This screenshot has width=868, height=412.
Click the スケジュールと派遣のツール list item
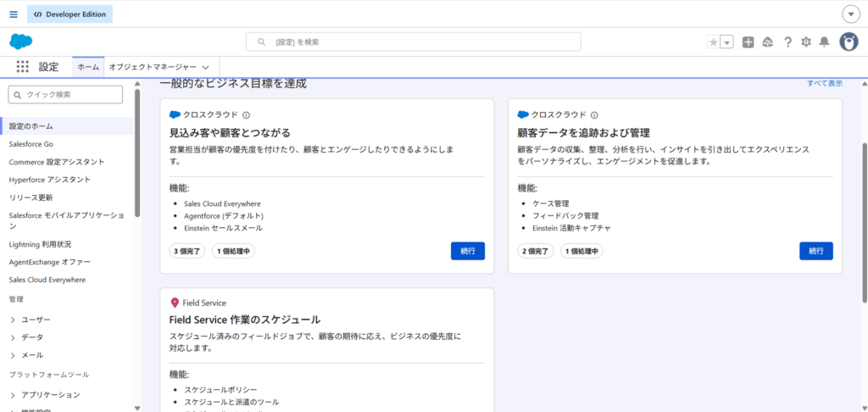232,402
